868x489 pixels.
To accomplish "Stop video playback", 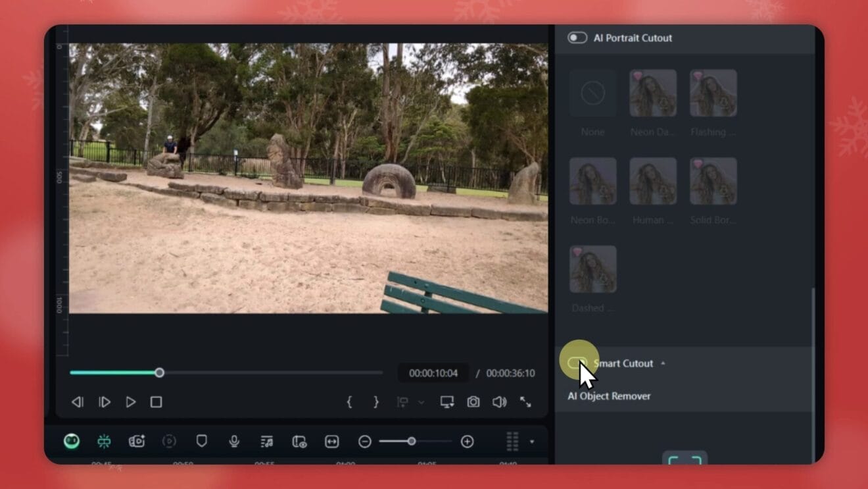I will click(156, 402).
